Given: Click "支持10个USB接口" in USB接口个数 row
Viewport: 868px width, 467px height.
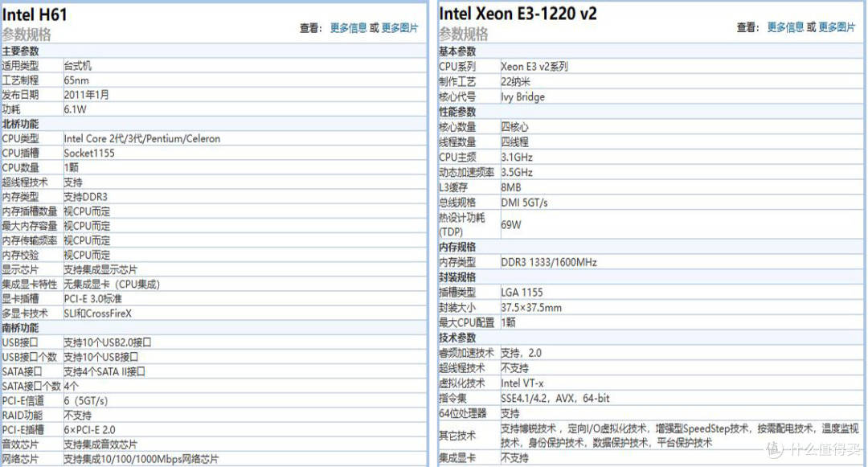Looking at the screenshot, I should click(x=101, y=357).
